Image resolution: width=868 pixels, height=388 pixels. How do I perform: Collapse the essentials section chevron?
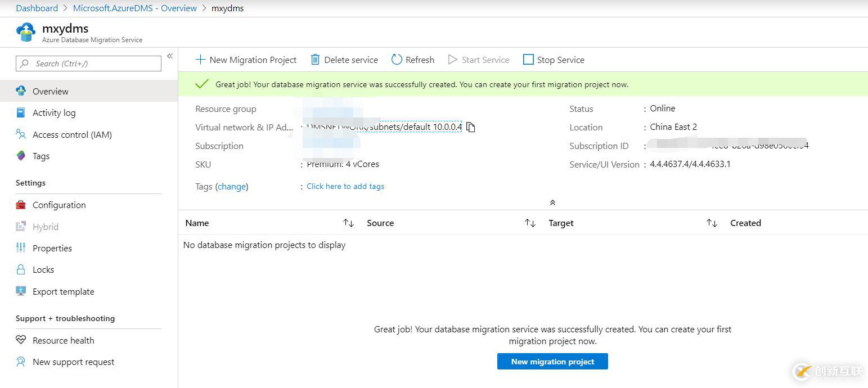point(552,202)
